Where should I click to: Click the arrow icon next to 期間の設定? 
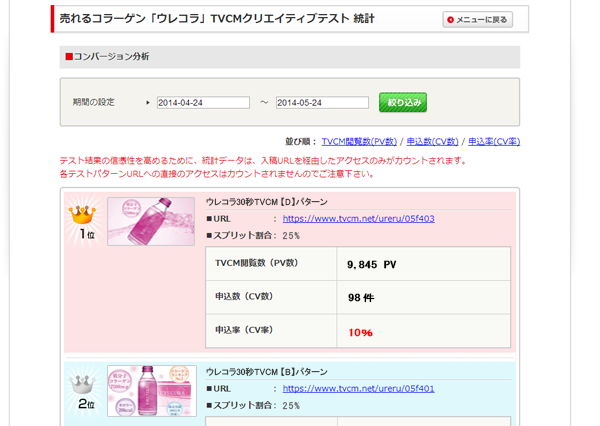coord(148,102)
